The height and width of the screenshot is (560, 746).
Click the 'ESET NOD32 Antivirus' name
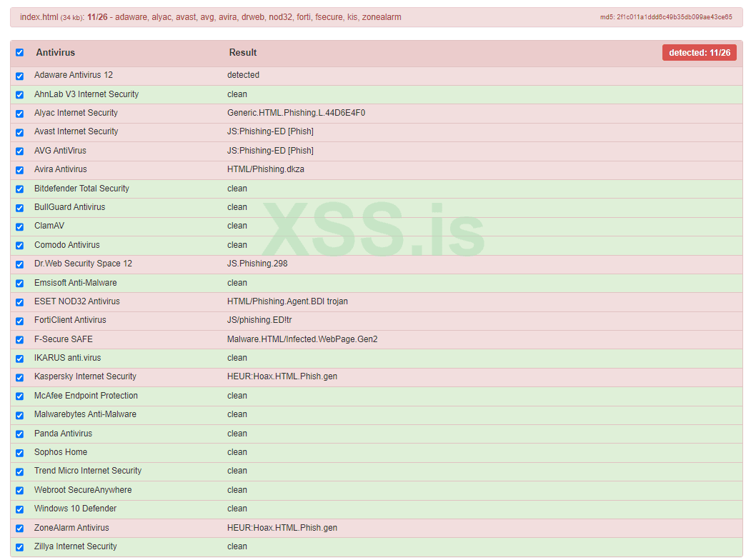click(77, 301)
